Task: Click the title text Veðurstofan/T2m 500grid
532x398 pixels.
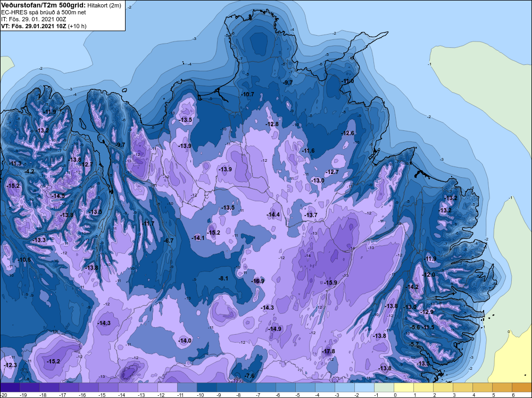Action: point(44,5)
